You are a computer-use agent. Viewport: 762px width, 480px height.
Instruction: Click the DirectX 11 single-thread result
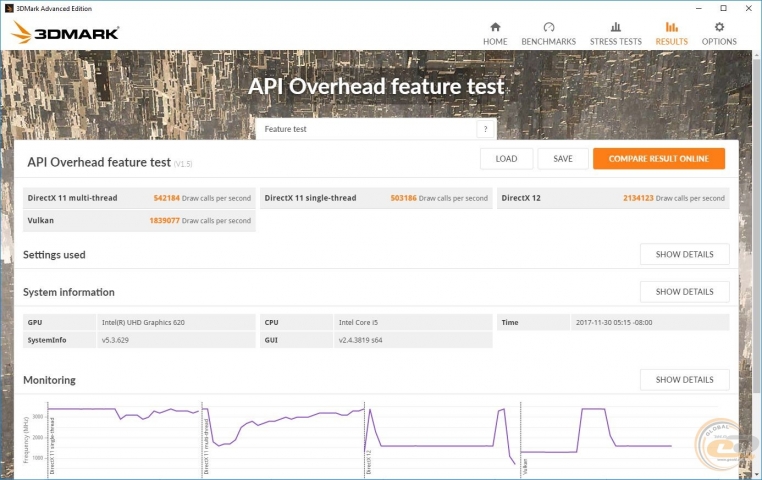point(375,198)
